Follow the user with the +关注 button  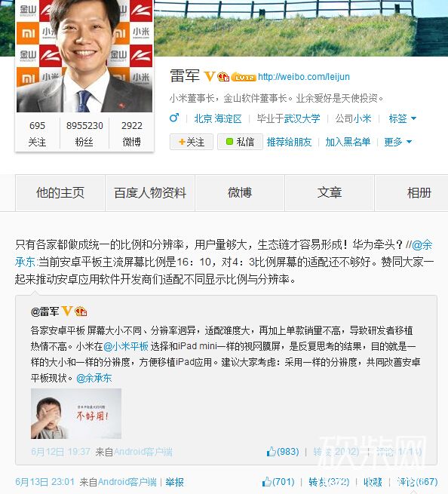(192, 142)
